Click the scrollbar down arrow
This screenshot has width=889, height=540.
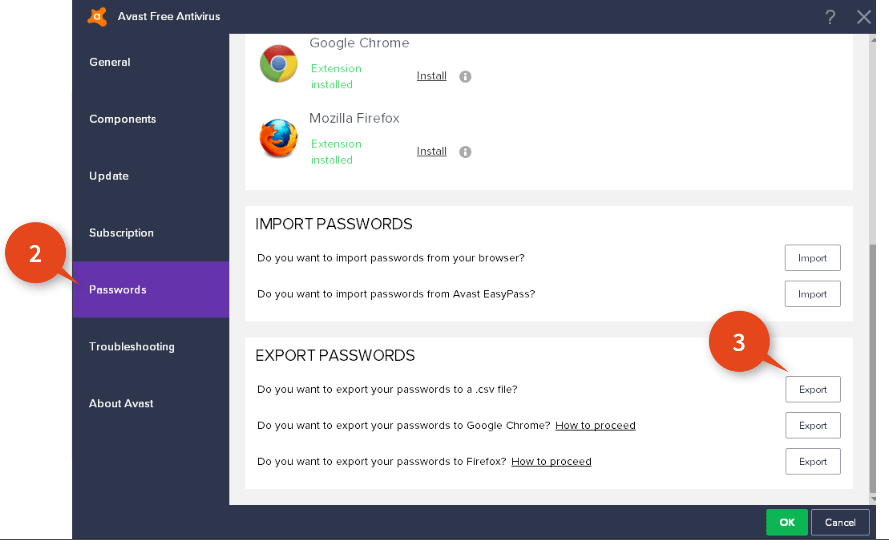[873, 499]
